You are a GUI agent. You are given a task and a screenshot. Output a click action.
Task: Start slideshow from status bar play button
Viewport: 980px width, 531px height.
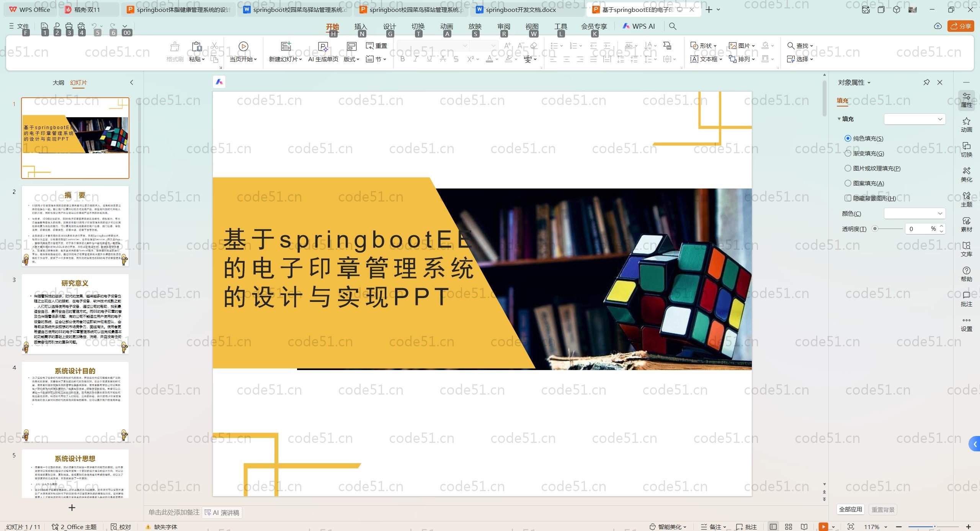click(x=823, y=527)
